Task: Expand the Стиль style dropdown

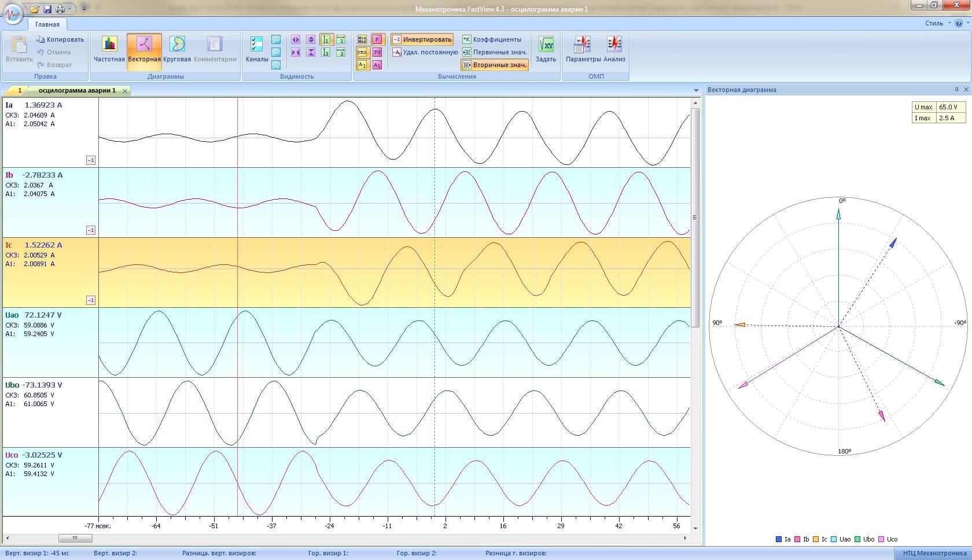Action: [x=937, y=23]
